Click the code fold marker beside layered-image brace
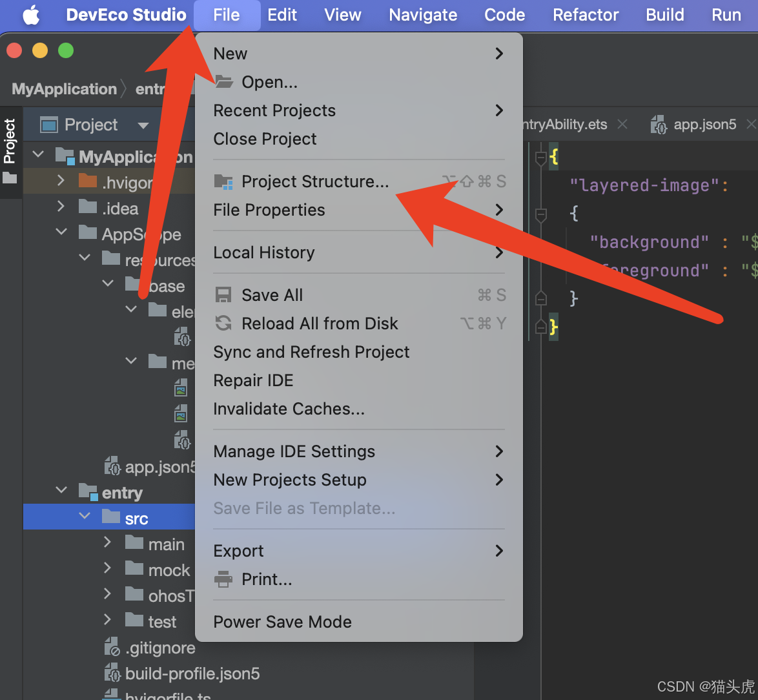The image size is (758, 700). pos(541,214)
